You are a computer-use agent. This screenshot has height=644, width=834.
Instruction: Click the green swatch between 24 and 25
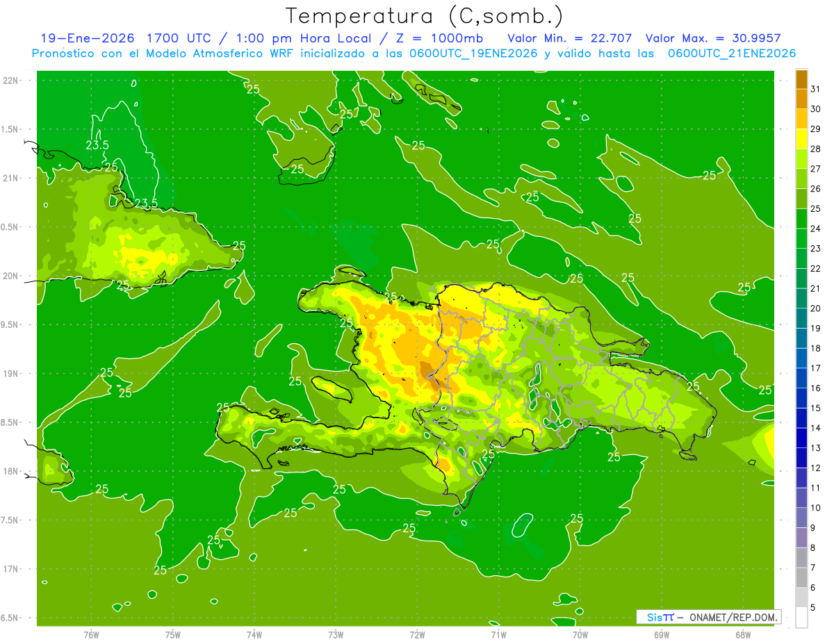pyautogui.click(x=801, y=219)
